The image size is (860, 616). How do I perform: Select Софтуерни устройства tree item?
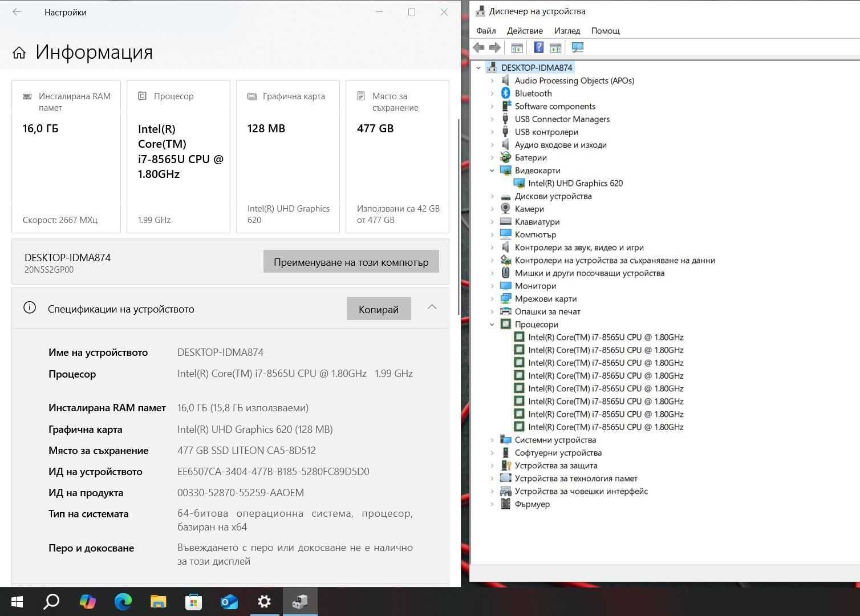click(x=558, y=452)
